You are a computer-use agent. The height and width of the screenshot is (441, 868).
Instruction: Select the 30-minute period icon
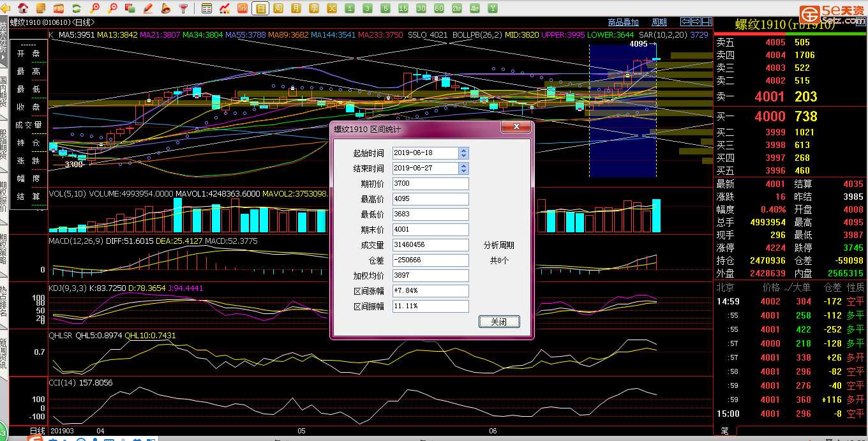tap(421, 8)
